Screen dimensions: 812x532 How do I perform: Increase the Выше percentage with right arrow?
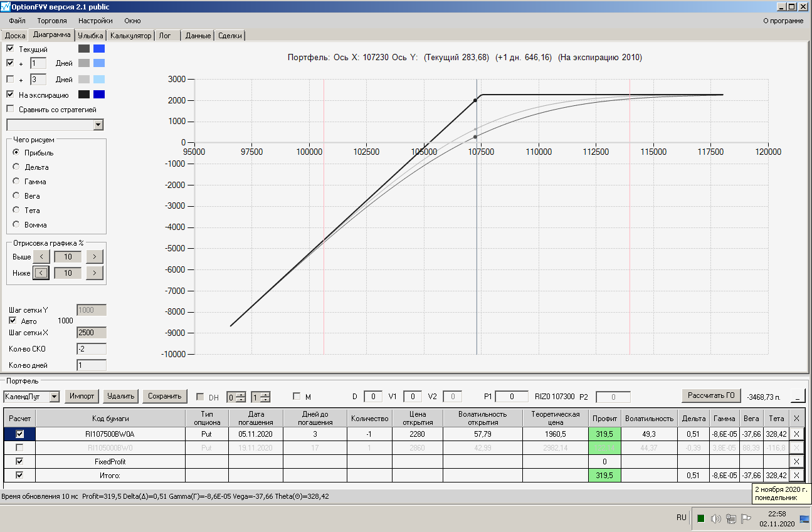[94, 256]
